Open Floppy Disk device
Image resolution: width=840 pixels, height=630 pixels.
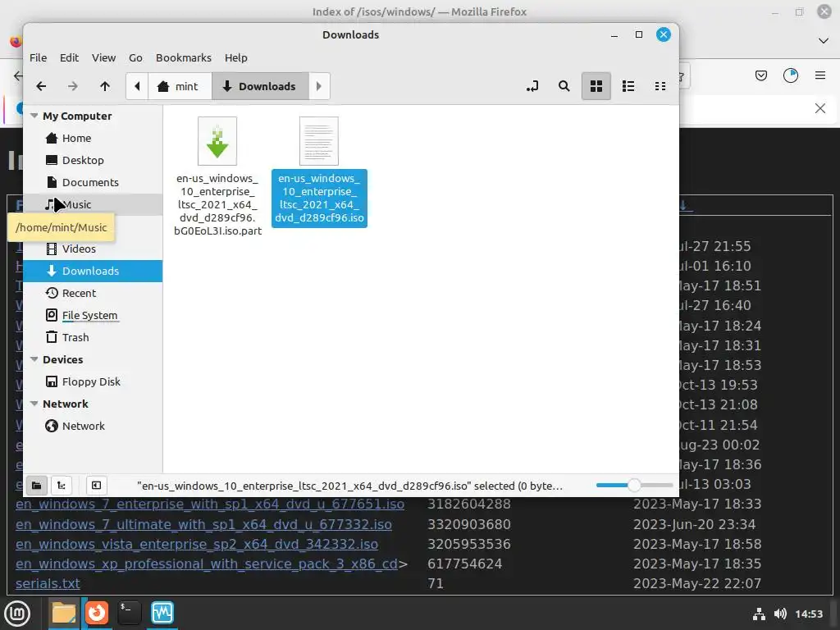point(93,382)
